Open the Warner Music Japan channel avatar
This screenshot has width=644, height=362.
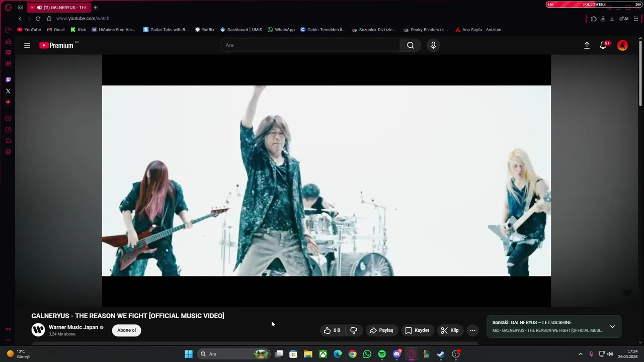pyautogui.click(x=38, y=330)
